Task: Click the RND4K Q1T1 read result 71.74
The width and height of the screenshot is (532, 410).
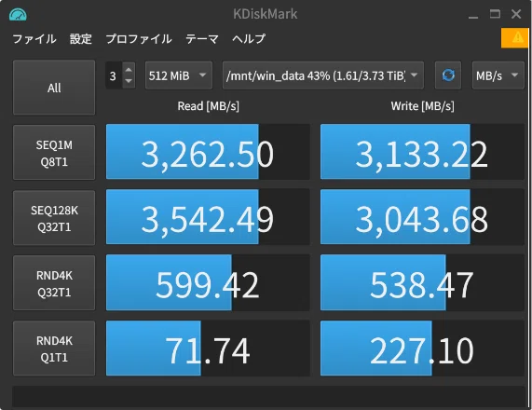Action: 208,348
